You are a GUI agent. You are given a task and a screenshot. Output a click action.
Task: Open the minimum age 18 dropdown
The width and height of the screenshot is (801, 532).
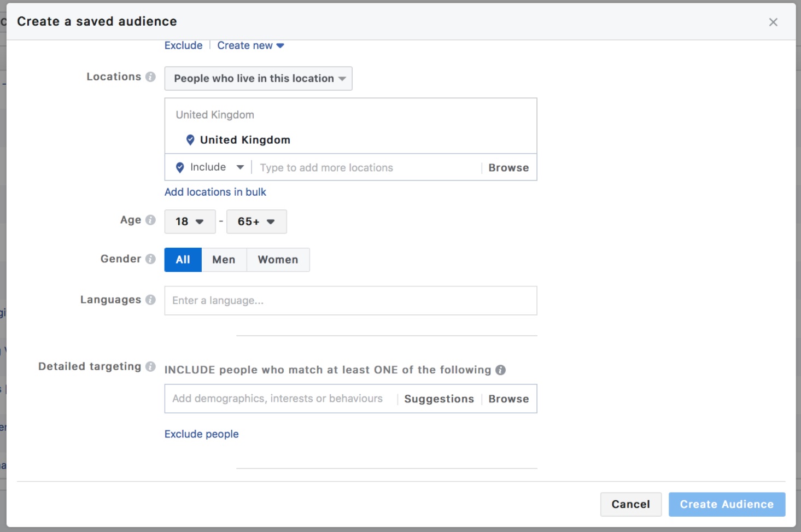tap(189, 221)
